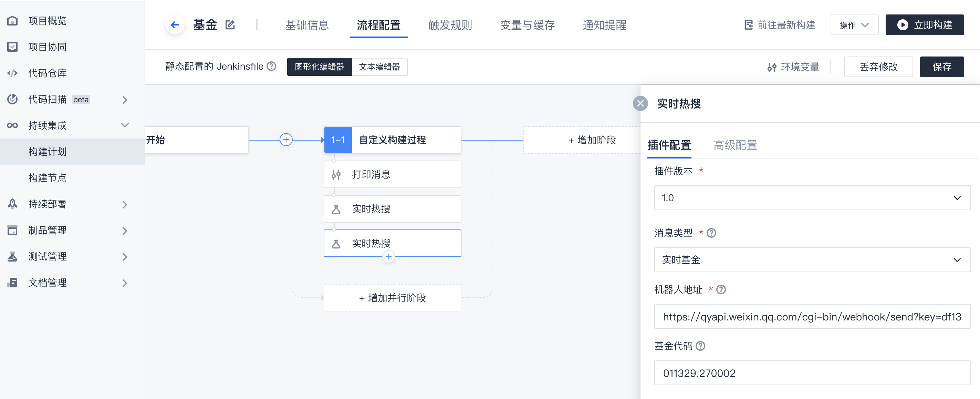Screen dimensions: 980x399
Task: Select the 插件配置 tab
Action: (669, 145)
